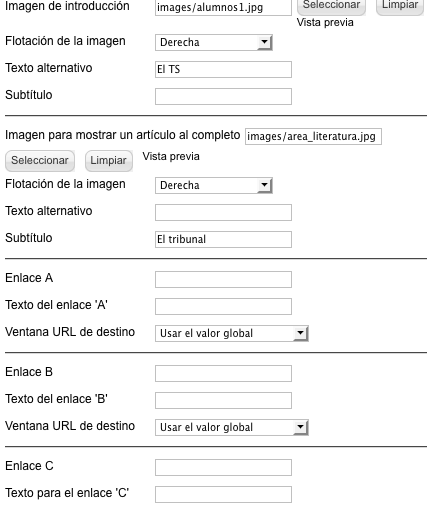
Task: Click the images/area_literatura.jpg path field
Action: 313,136
